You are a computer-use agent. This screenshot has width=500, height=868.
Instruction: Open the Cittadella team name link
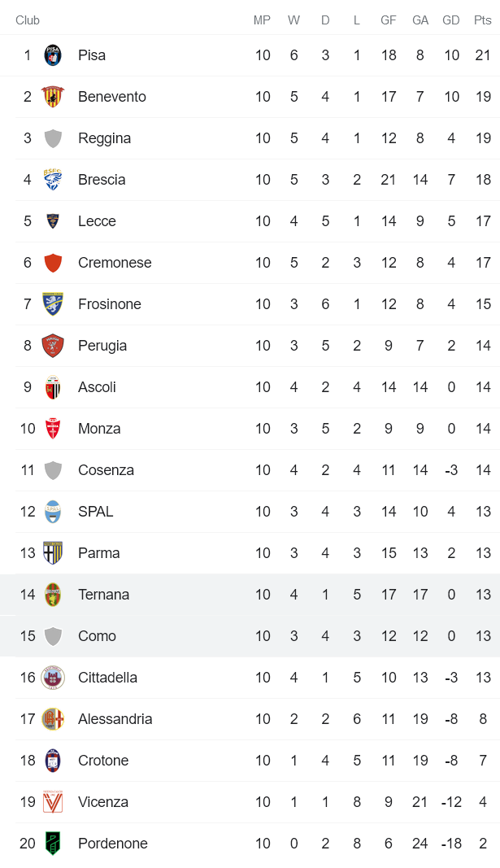pos(107,678)
